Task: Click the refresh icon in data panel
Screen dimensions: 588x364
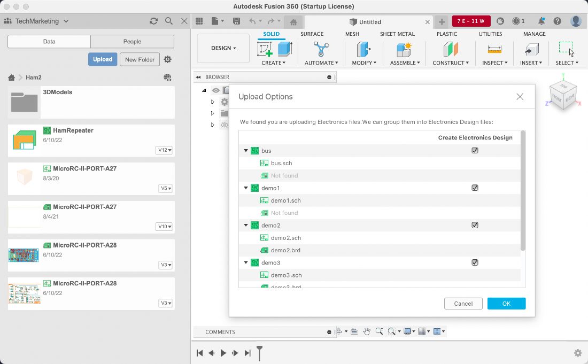Action: click(153, 21)
